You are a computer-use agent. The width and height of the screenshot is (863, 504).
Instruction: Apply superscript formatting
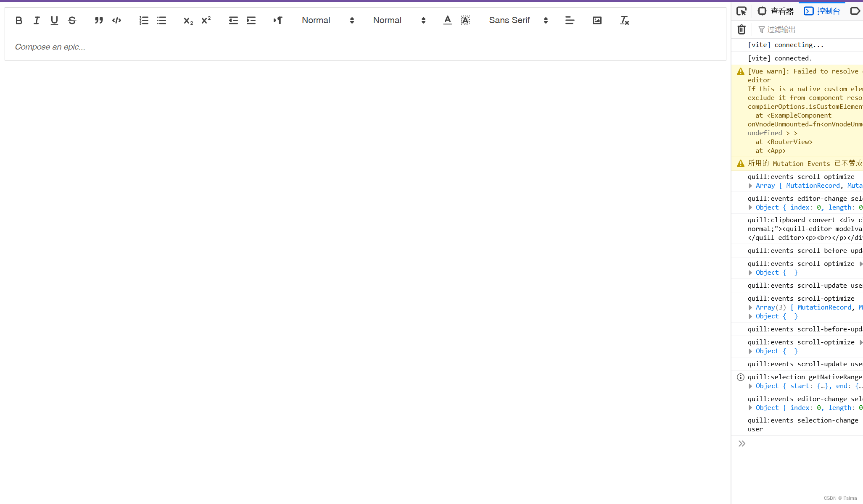coord(206,20)
